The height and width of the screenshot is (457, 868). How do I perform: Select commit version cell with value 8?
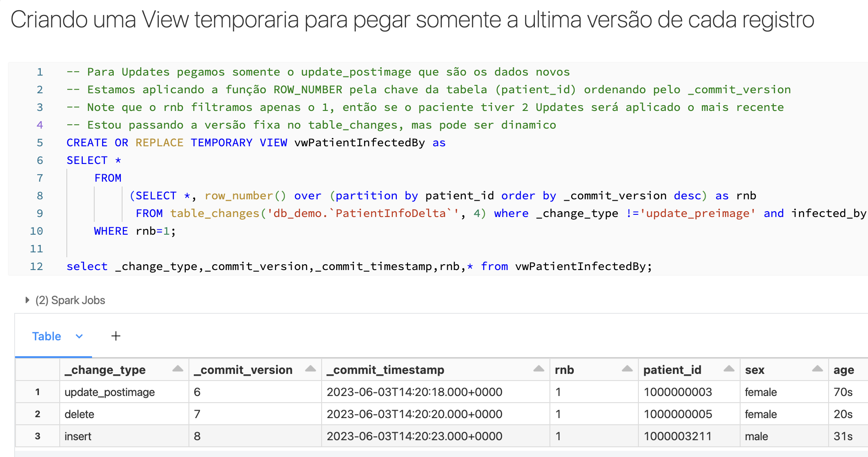pos(255,436)
